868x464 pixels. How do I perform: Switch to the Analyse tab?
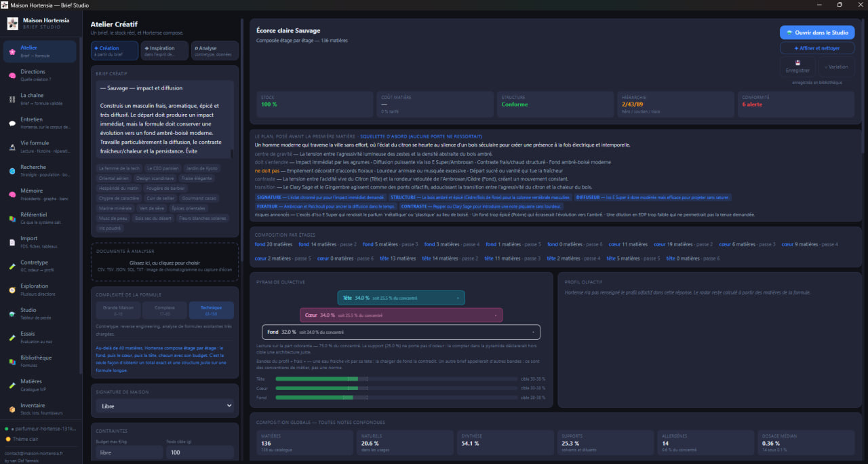point(215,51)
